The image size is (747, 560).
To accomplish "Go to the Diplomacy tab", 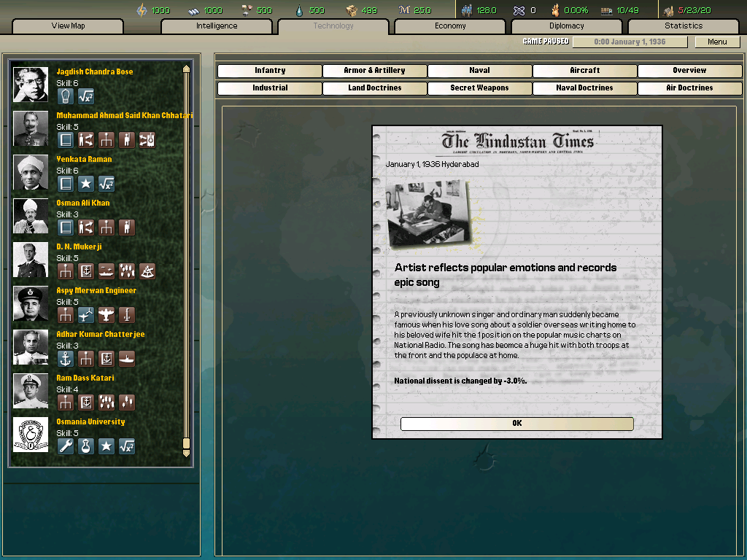I will [566, 26].
